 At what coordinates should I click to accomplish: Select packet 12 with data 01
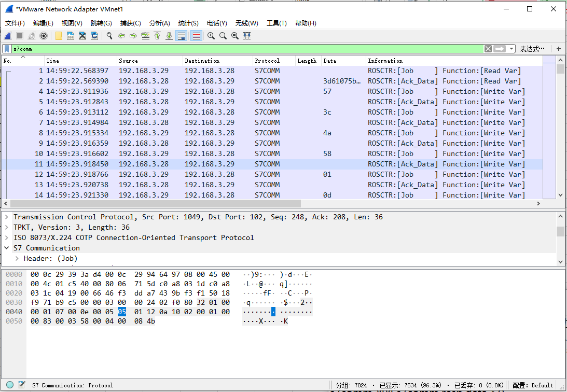pyautogui.click(x=272, y=174)
